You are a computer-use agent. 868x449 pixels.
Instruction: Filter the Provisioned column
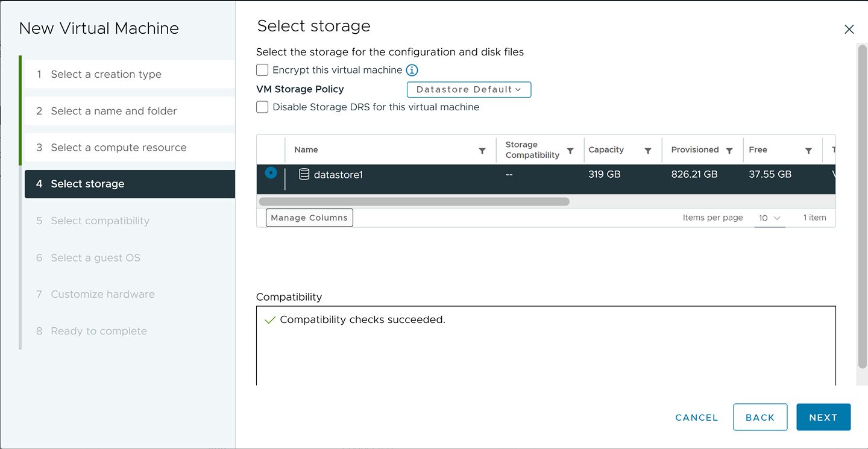point(729,151)
